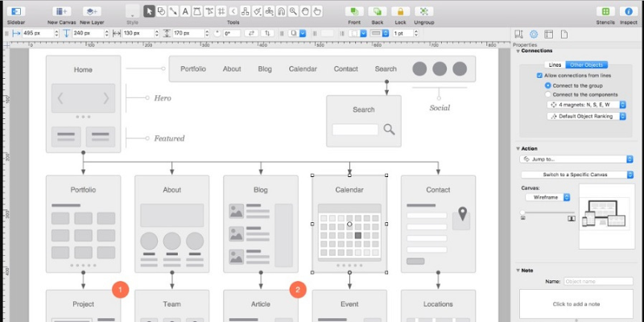
Task: Add a New Layer
Action: pos(93,11)
